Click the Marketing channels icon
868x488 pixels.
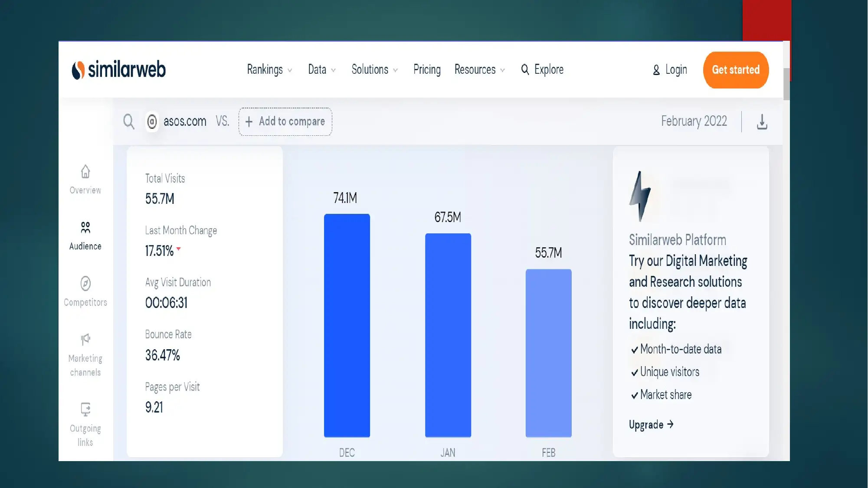(x=85, y=340)
